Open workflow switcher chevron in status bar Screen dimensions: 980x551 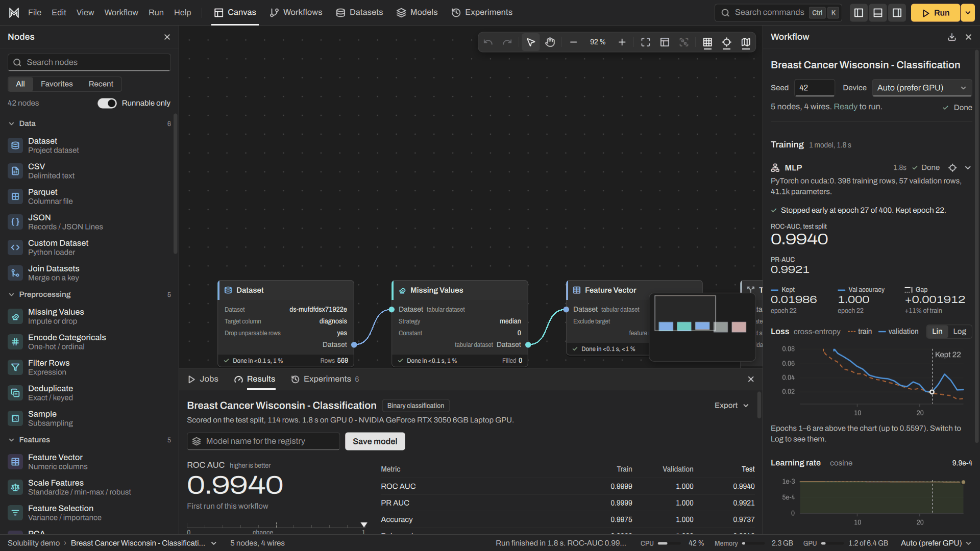pos(214,543)
